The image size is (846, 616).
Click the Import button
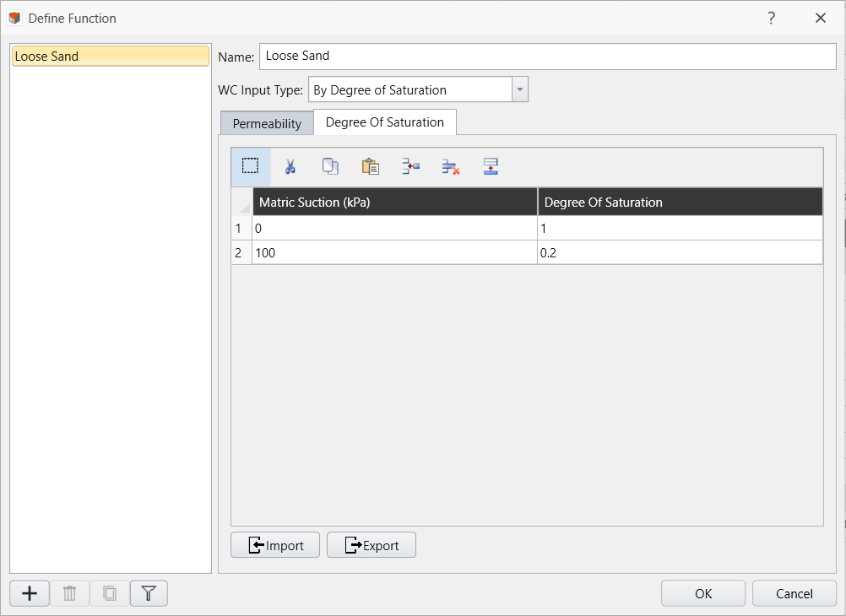[275, 545]
